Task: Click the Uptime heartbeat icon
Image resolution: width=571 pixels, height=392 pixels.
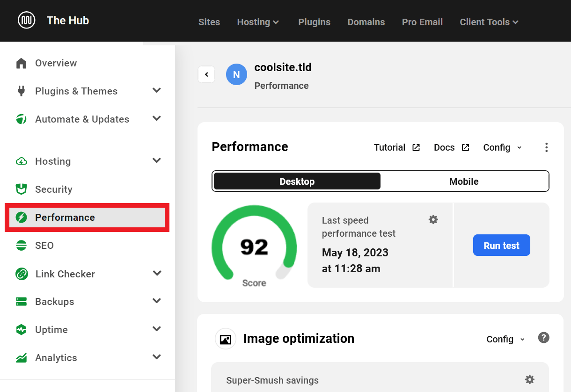Action: 21,330
